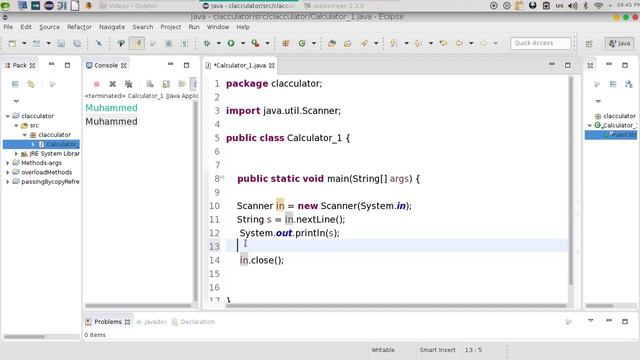Click the New Java Class icon

point(302,43)
